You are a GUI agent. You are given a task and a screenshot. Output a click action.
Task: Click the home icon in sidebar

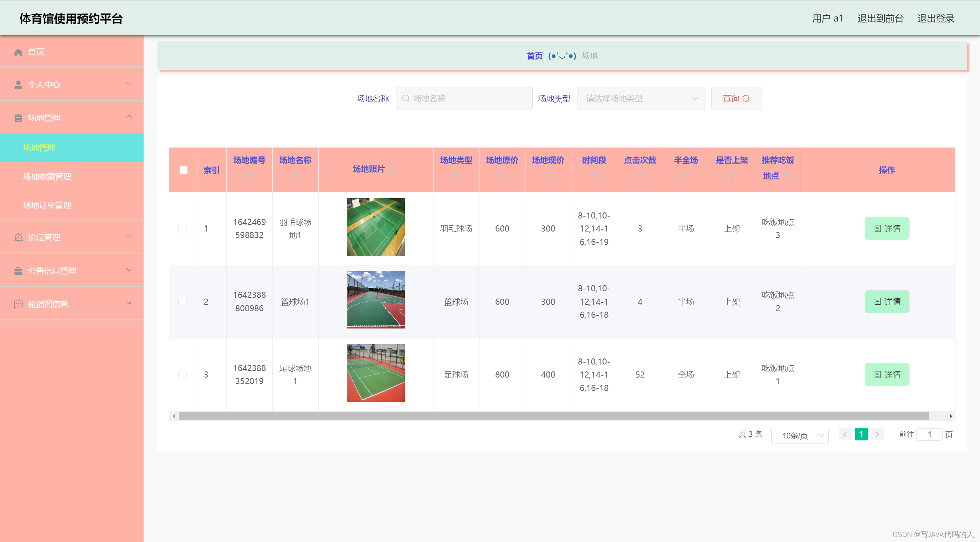click(18, 52)
